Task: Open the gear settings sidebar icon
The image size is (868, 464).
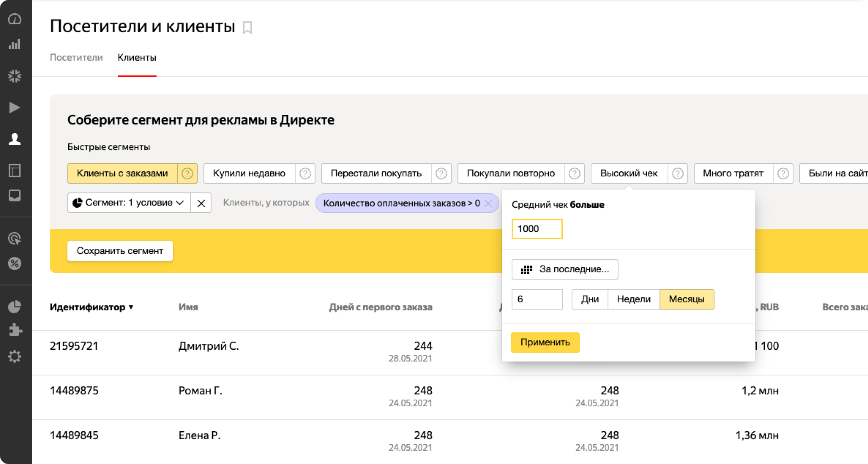Action: (x=15, y=356)
